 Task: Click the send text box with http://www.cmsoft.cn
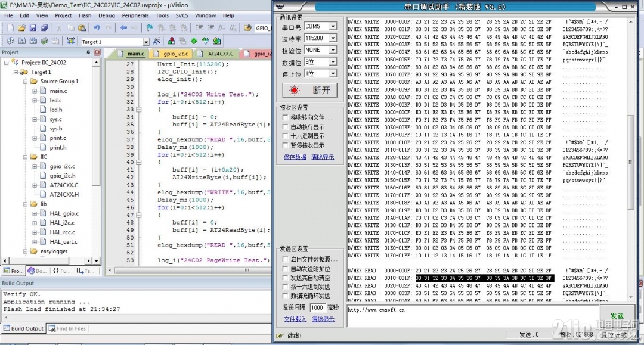click(473, 316)
